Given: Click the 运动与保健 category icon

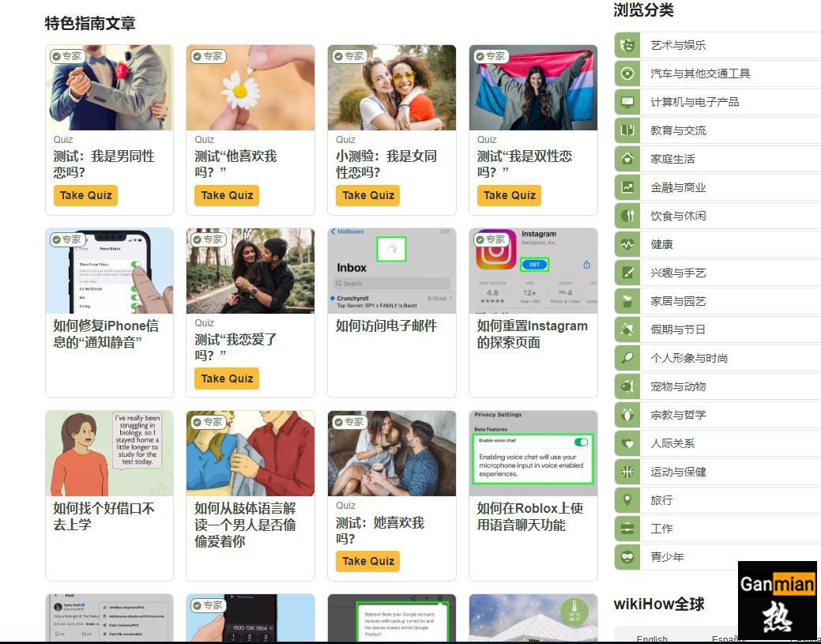Looking at the screenshot, I should (627, 472).
